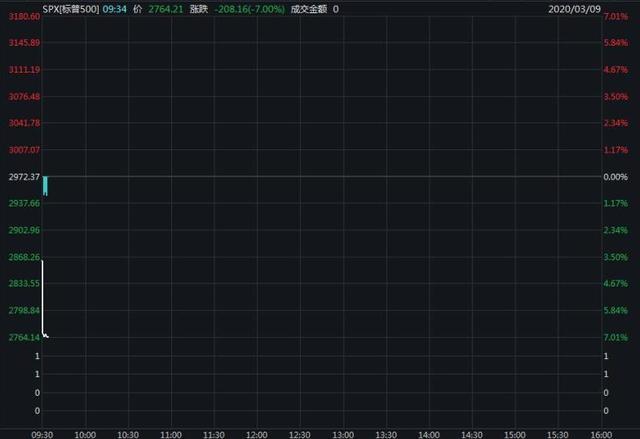Click the 3145.89 price axis label
The width and height of the screenshot is (640, 439).
pyautogui.click(x=24, y=42)
